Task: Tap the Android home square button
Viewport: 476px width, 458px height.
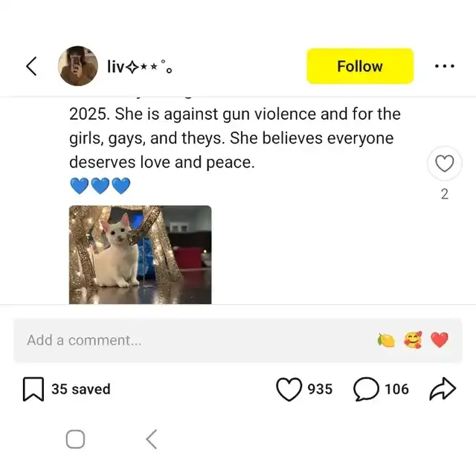Action: [x=75, y=439]
